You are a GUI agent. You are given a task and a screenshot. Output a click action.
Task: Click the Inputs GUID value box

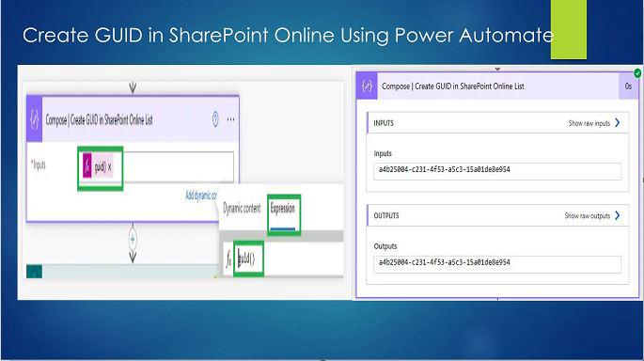click(x=497, y=171)
